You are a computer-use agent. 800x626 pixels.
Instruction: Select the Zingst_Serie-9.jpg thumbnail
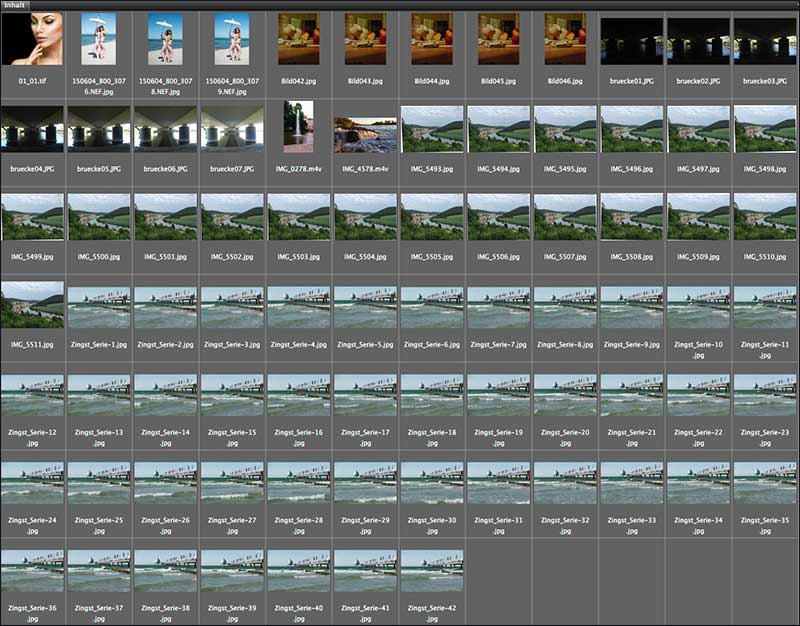tap(632, 307)
